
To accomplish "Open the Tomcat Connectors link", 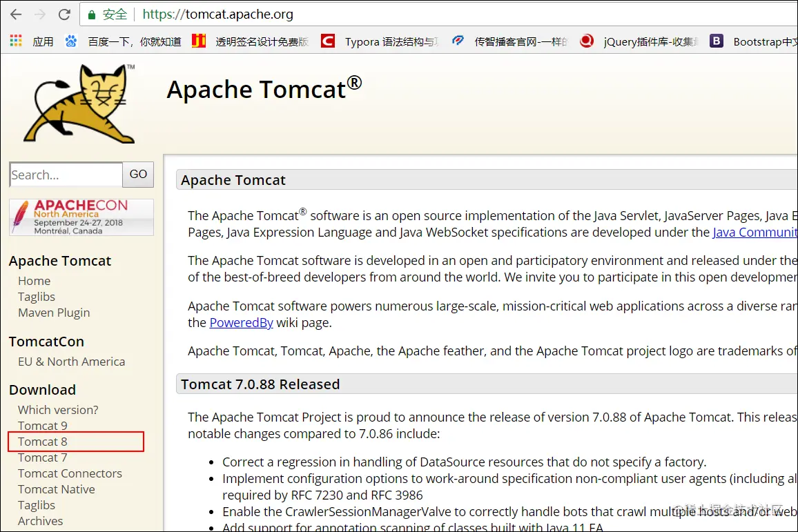I will (70, 473).
